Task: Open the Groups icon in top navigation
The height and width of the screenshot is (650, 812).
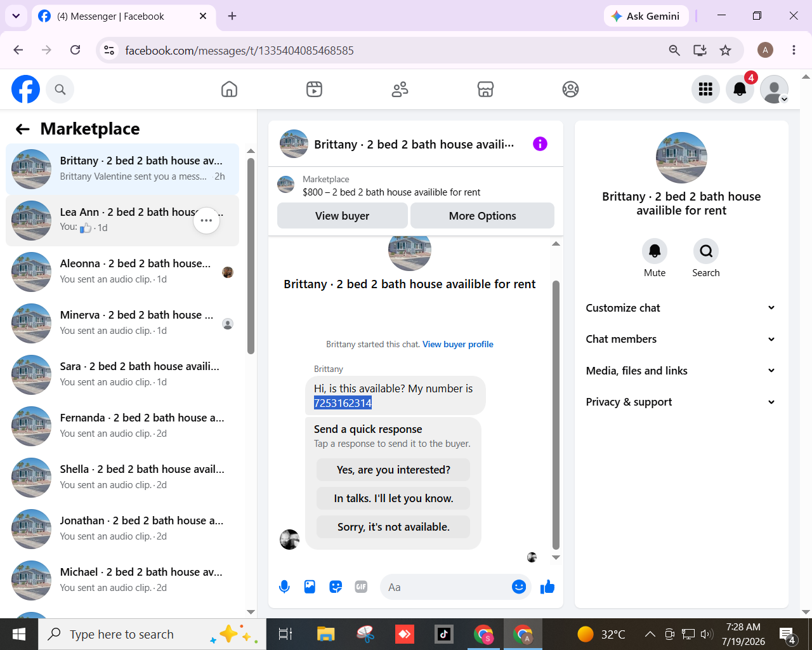Action: [570, 89]
